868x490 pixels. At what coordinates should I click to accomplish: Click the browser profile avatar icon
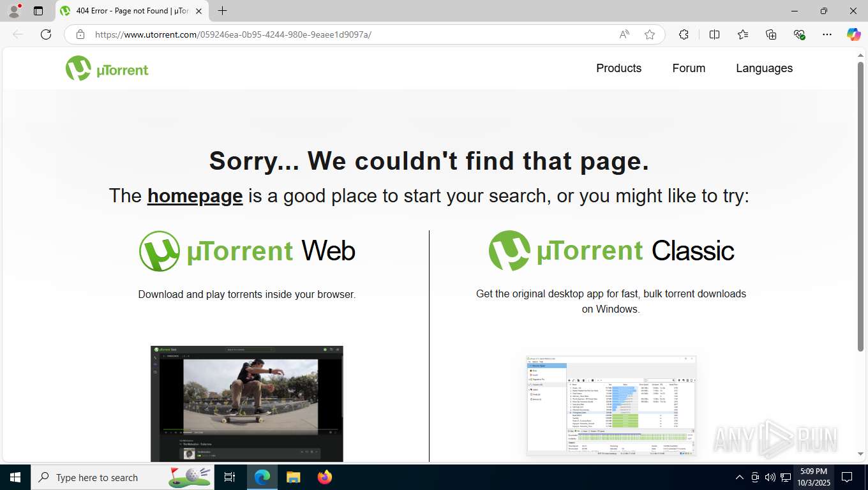(x=14, y=11)
